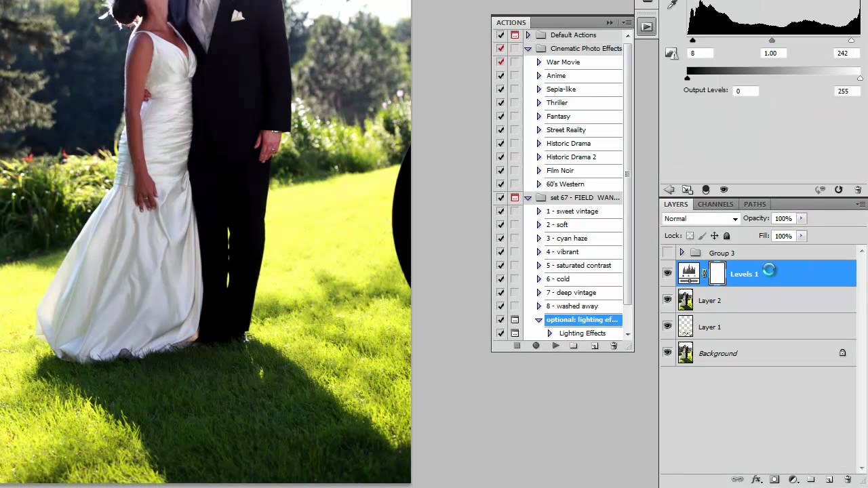Hide Layer 2 with its eye icon
868x488 pixels.
click(x=668, y=300)
